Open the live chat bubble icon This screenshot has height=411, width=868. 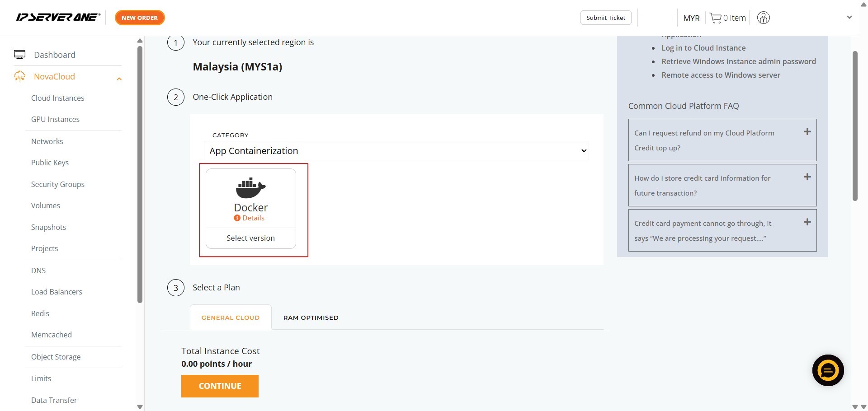(828, 370)
